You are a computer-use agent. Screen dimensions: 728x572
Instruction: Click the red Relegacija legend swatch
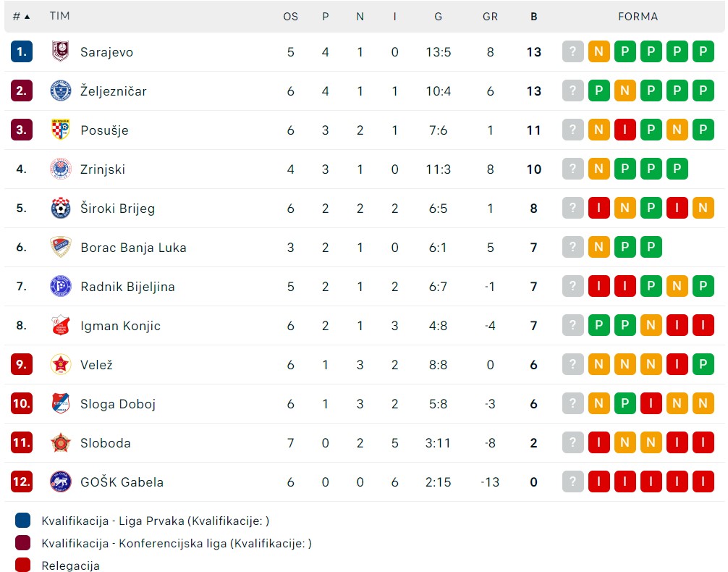tap(22, 565)
